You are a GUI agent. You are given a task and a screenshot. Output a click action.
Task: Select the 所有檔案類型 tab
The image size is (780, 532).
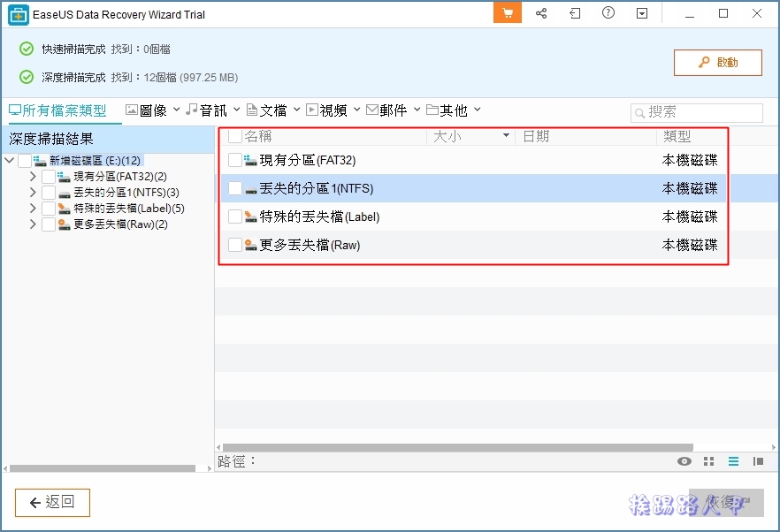tap(57, 110)
